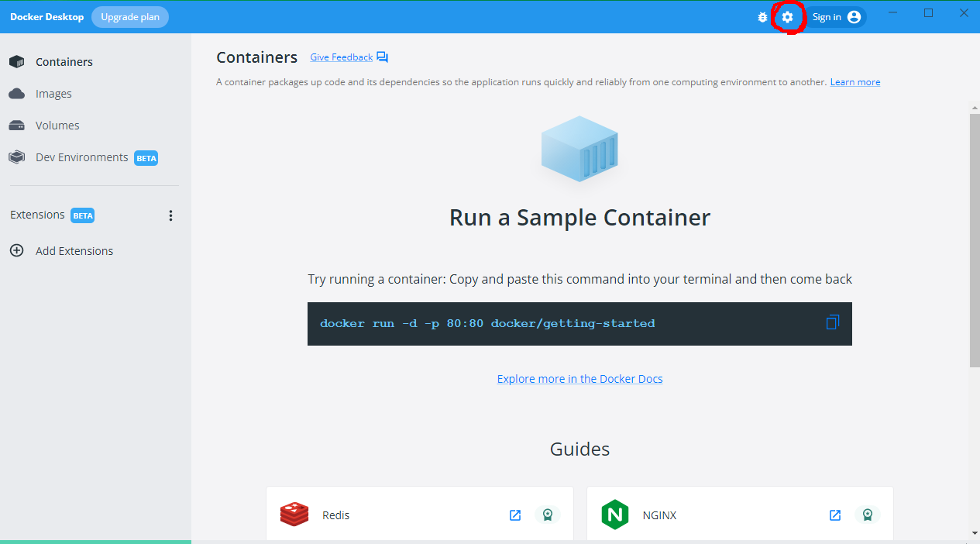Open the NGINX guide external link icon
The image size is (980, 544).
click(835, 515)
